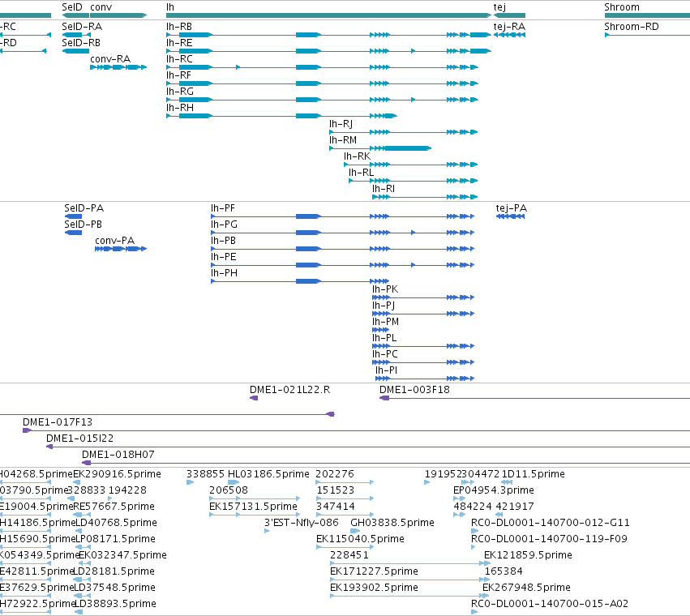Select transcript Ih-RK

(411, 165)
